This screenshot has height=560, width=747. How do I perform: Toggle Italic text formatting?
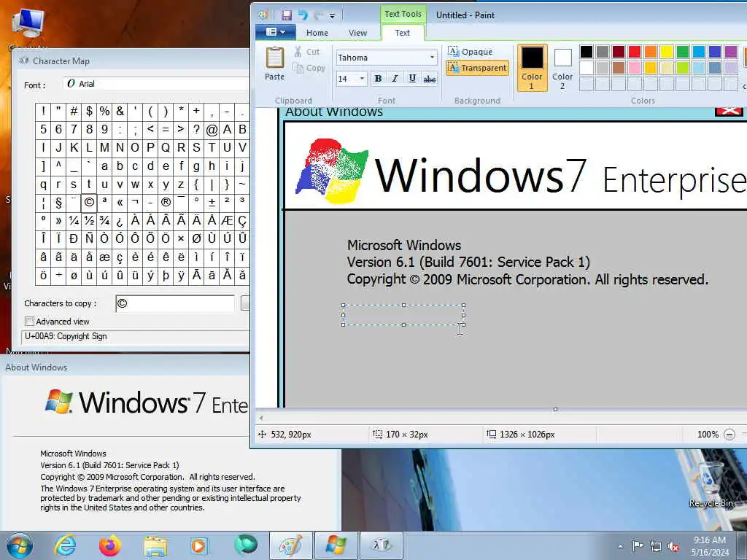pos(395,79)
